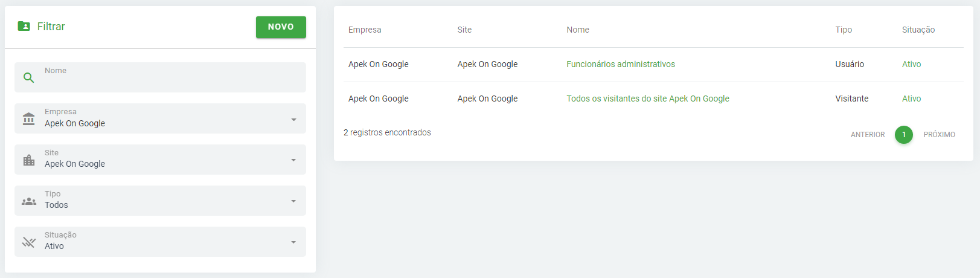
Task: Click the Nome column header
Action: click(x=577, y=30)
